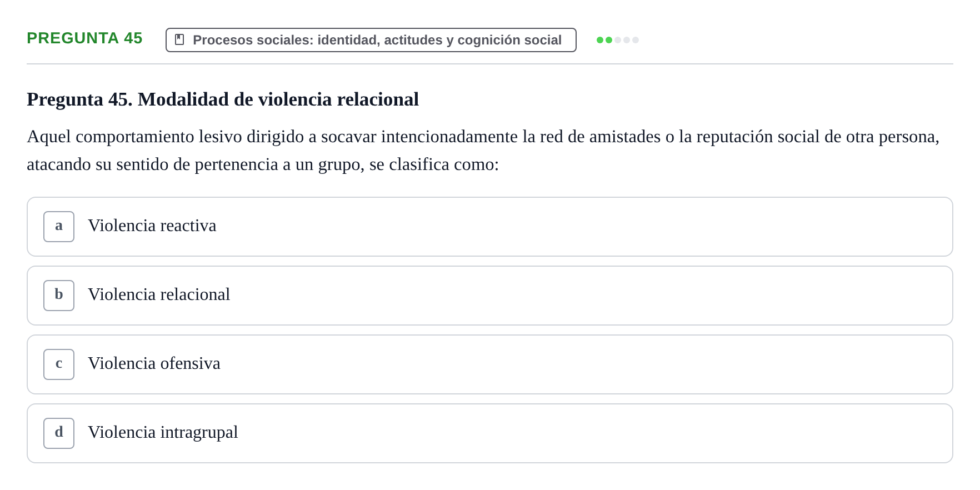Screen dimensions: 980x490
Task: Choose the answer 'Violencia ofensiva'
Action: (x=490, y=364)
